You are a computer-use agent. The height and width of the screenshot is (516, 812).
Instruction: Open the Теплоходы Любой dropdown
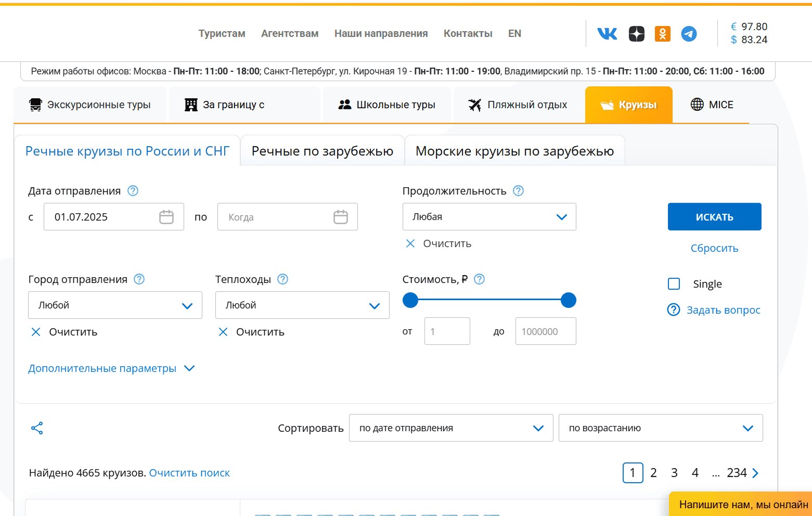point(302,305)
